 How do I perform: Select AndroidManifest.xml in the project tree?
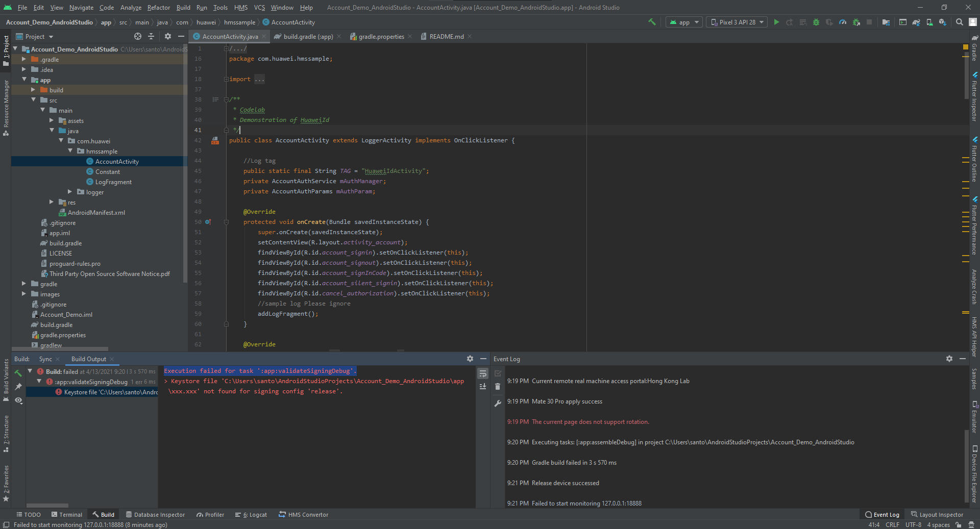(x=96, y=213)
